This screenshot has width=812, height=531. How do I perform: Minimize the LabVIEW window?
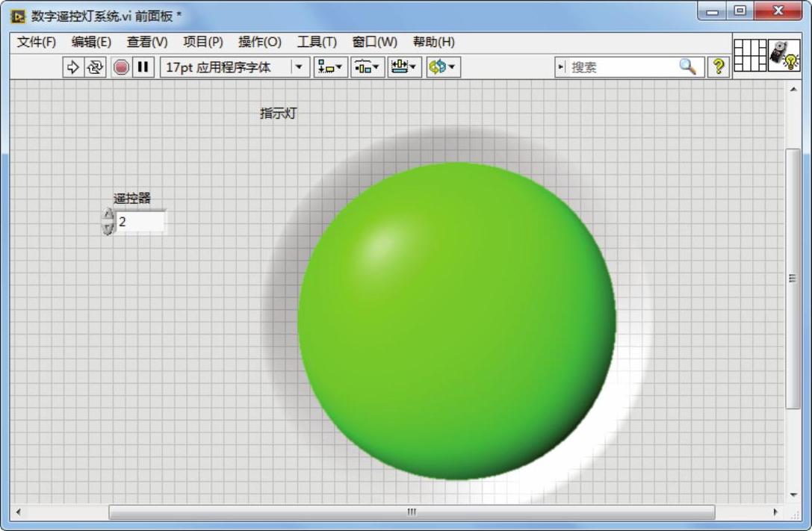pos(713,11)
